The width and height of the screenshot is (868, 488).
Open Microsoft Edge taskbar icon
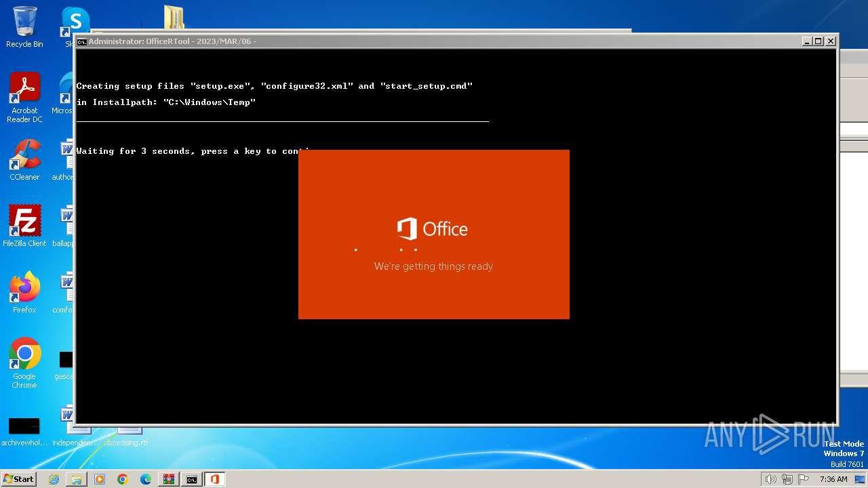146,479
